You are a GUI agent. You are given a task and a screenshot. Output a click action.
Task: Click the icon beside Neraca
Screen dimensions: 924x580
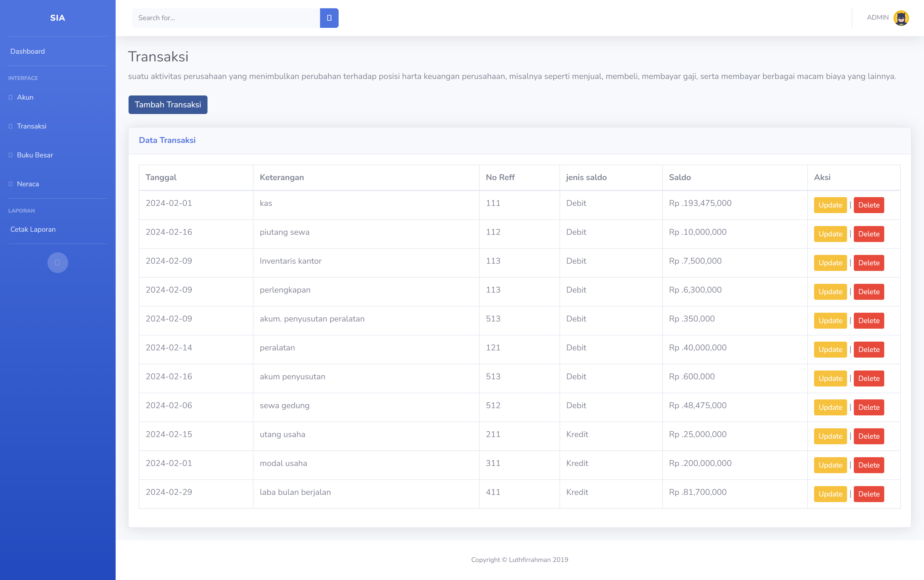click(11, 184)
